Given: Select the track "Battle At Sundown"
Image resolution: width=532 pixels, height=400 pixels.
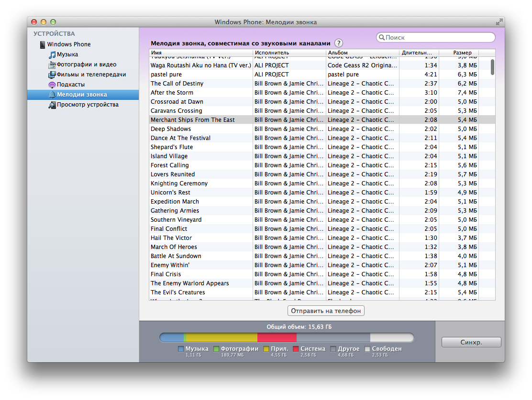Looking at the screenshot, I should 322,256.
